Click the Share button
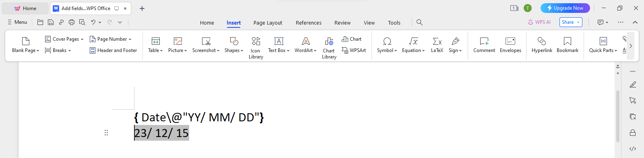 point(571,22)
